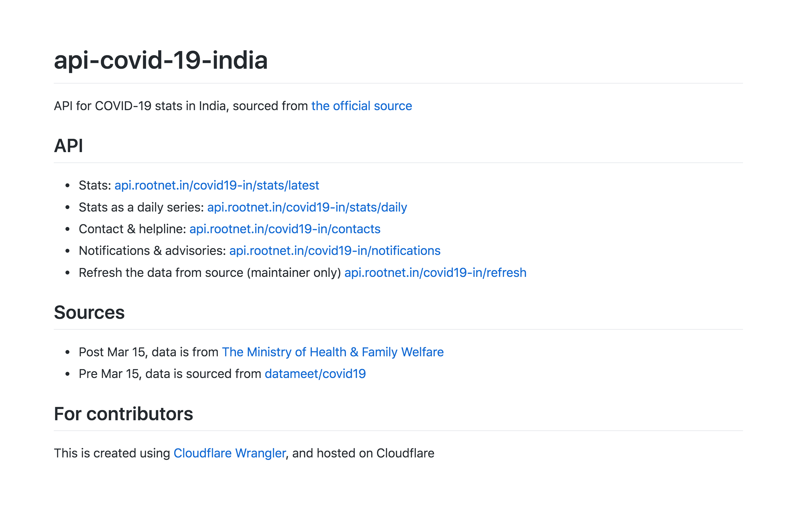This screenshot has width=812, height=507.
Task: Open the stats/latest API endpoint link
Action: (x=217, y=185)
